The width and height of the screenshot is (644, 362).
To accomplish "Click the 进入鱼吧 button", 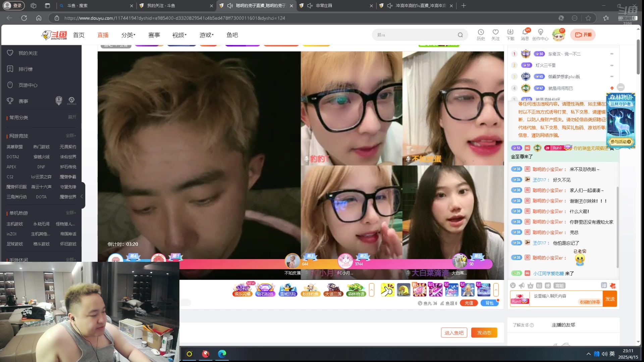I will (x=454, y=333).
